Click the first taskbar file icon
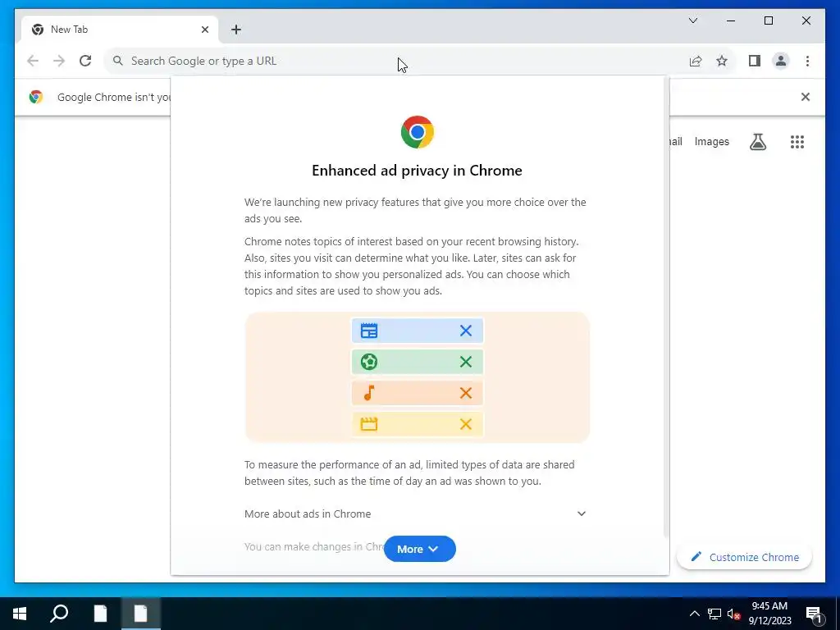This screenshot has height=630, width=840. pyautogui.click(x=100, y=614)
